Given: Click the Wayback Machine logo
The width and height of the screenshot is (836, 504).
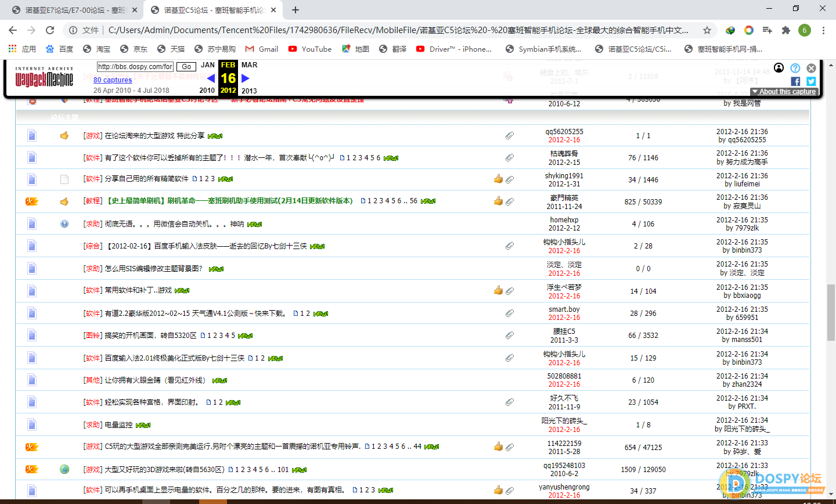Looking at the screenshot, I should [44, 78].
